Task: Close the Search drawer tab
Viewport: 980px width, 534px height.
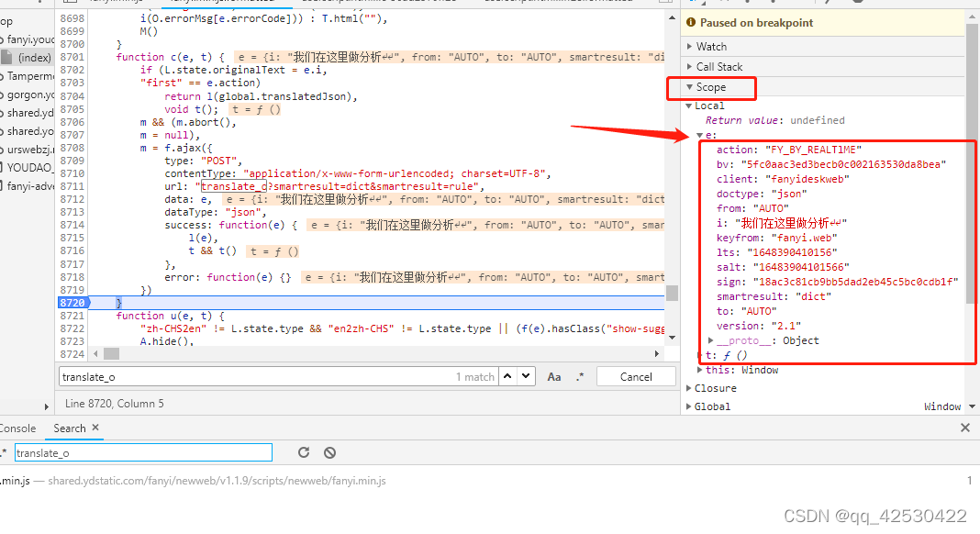Action: [x=95, y=428]
